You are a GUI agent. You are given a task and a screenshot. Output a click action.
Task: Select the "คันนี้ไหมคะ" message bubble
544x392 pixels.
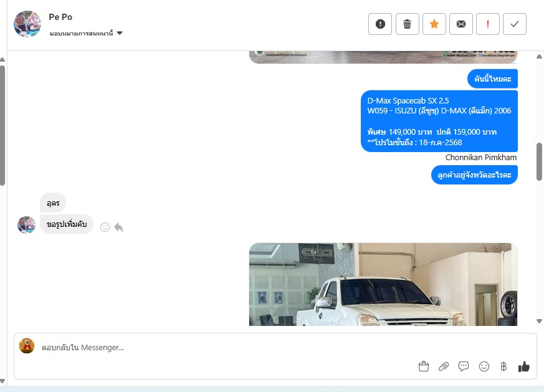[492, 79]
